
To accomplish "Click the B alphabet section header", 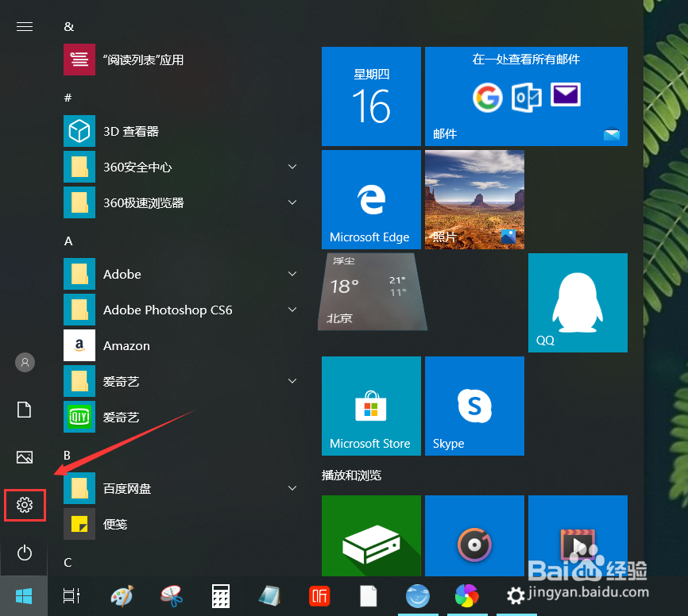I will (68, 455).
